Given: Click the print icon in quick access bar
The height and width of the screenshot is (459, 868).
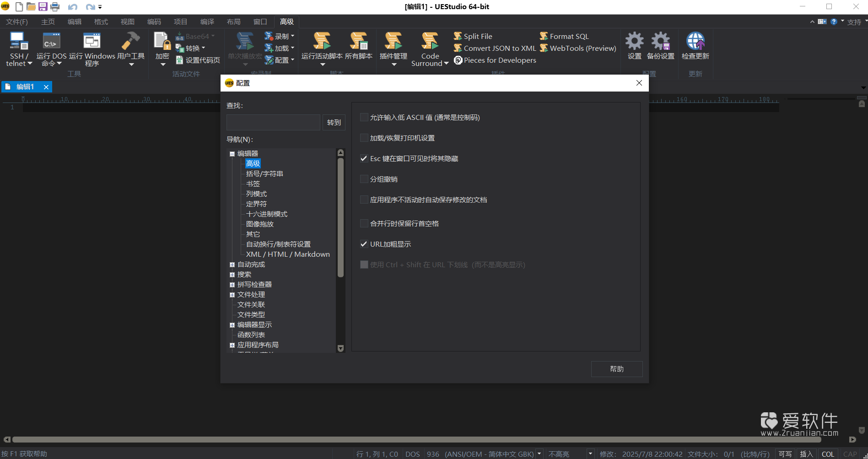Looking at the screenshot, I should [x=55, y=6].
